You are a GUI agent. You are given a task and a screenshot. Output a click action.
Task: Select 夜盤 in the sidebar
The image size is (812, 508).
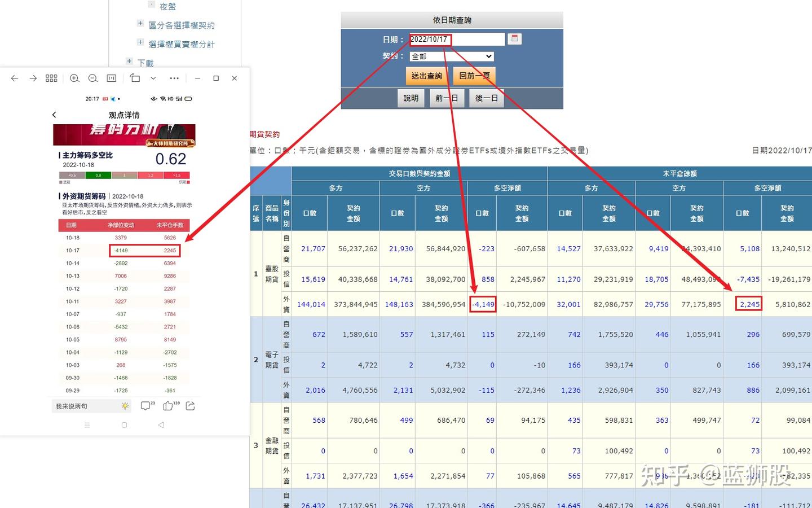(x=166, y=6)
